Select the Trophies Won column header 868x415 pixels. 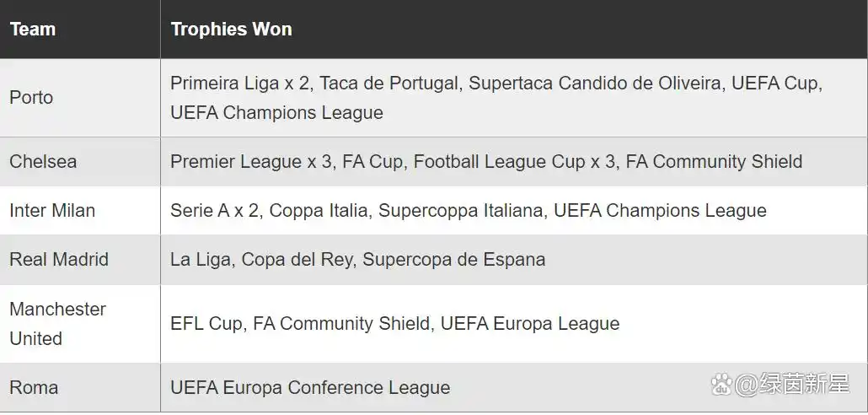coord(232,29)
